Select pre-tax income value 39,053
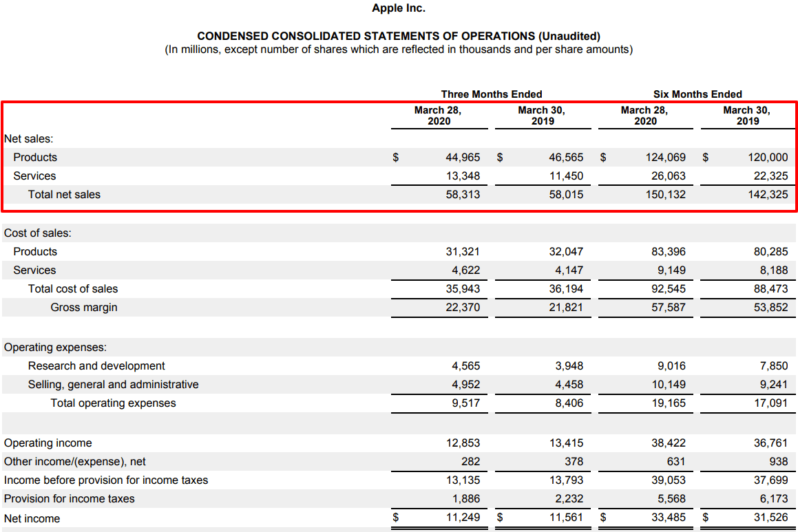798x532 pixels. tap(669, 480)
